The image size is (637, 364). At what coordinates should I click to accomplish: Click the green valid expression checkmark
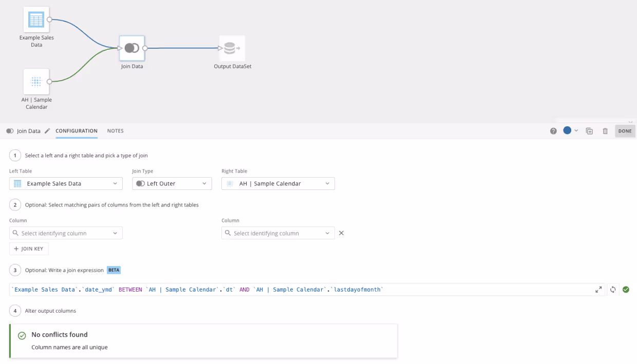(626, 290)
